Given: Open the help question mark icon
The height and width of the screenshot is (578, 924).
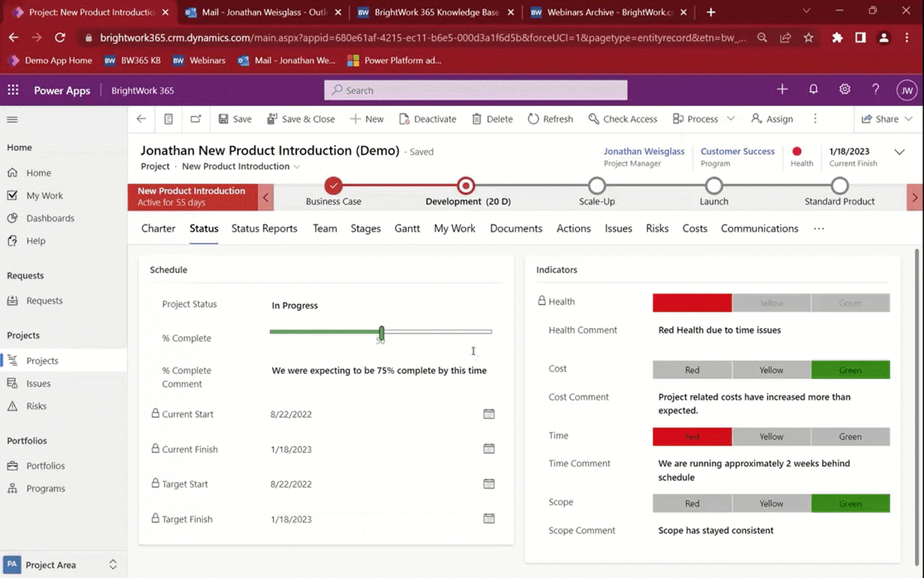Looking at the screenshot, I should coord(875,90).
